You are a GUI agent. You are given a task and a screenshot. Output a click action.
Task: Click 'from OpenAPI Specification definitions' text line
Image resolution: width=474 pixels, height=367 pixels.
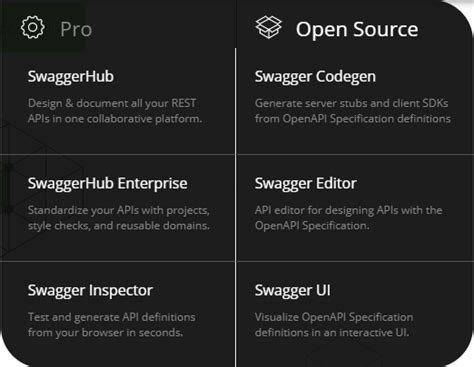click(x=353, y=119)
